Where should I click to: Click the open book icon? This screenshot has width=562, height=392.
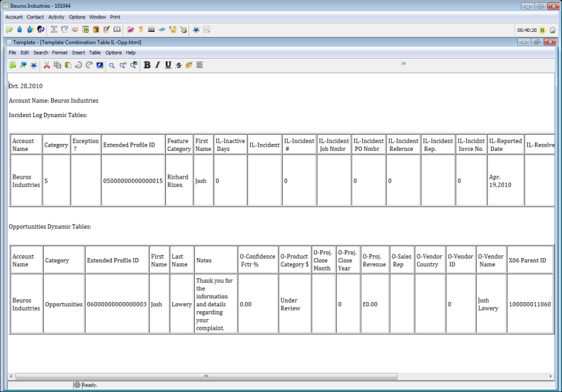pos(117,30)
